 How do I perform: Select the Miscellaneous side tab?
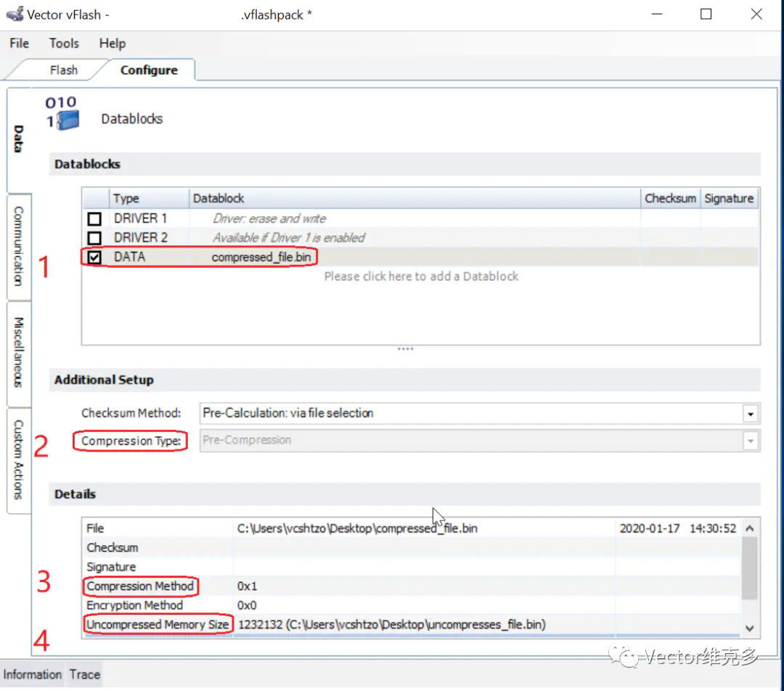[x=19, y=352]
